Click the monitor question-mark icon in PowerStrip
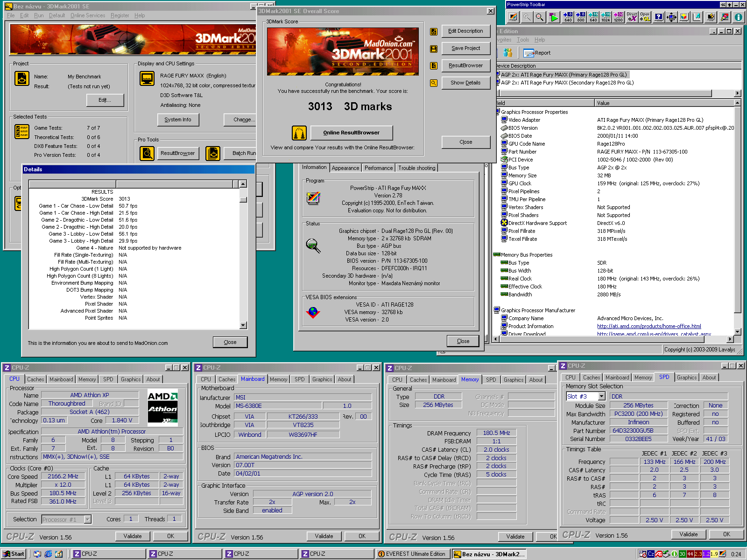 click(658, 17)
